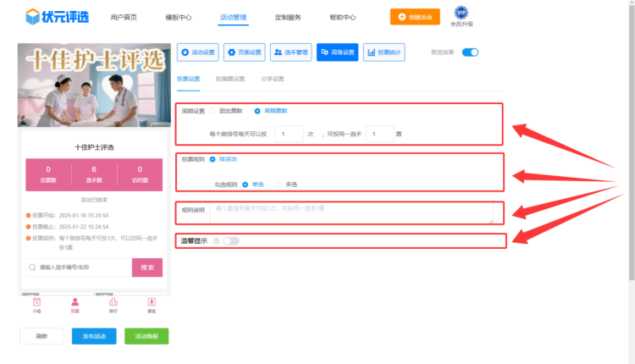Click the 报名 signup icon
The width and height of the screenshot is (635, 364).
pyautogui.click(x=151, y=304)
